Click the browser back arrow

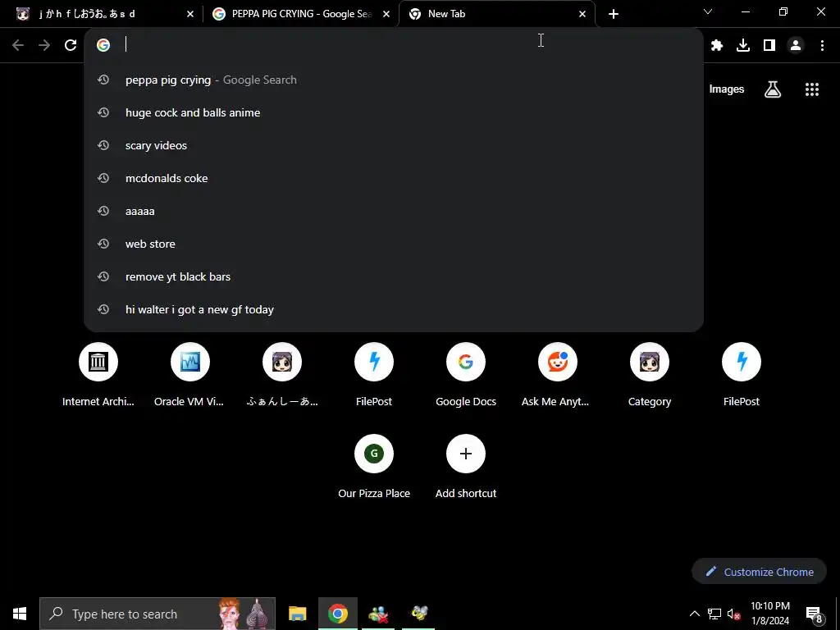[x=18, y=45]
